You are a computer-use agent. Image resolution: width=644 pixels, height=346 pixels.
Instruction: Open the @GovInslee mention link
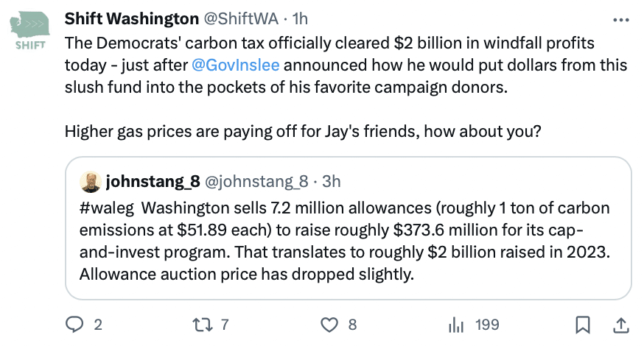(235, 65)
